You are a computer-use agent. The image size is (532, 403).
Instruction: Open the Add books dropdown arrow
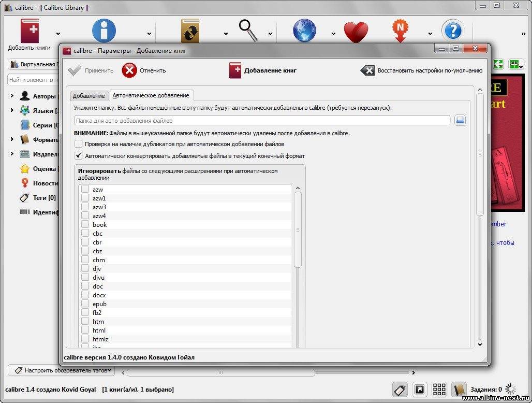[58, 34]
